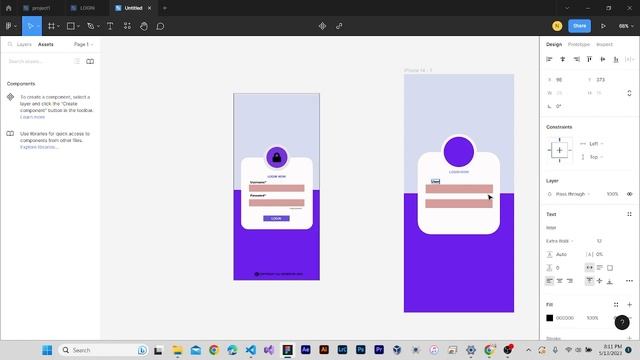Open text style picker icon

[x=629, y=214]
